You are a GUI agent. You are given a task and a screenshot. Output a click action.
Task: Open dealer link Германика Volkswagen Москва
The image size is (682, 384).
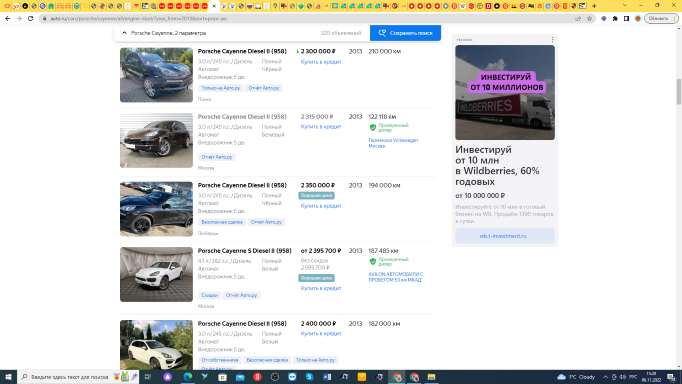[393, 143]
